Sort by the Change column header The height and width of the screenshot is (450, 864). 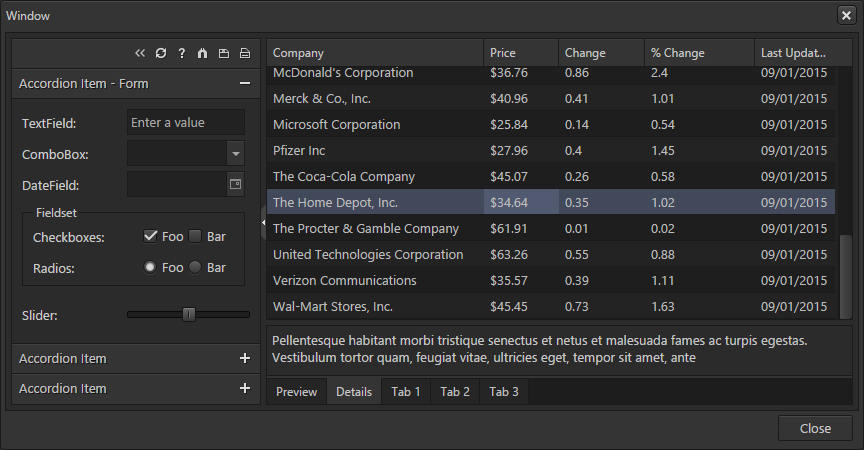tap(601, 53)
